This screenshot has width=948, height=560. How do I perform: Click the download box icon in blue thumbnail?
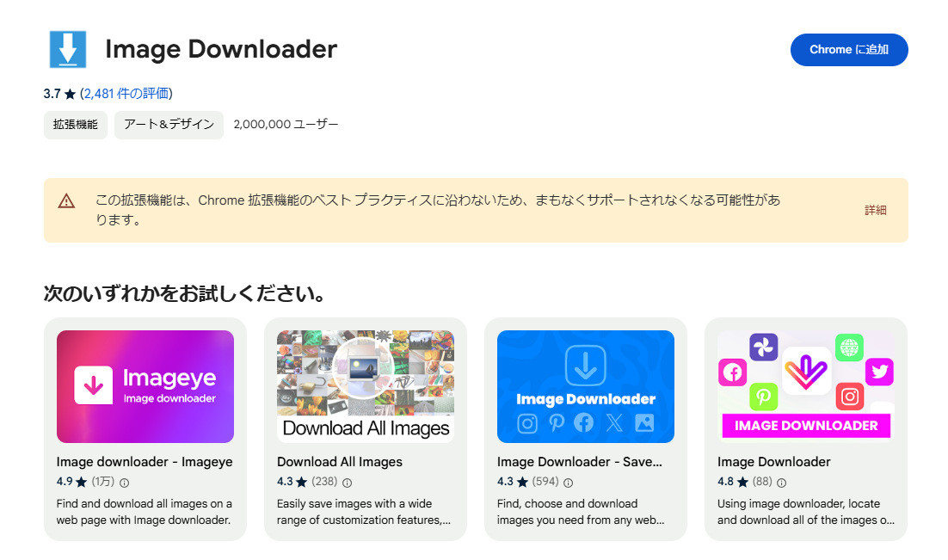tap(585, 366)
